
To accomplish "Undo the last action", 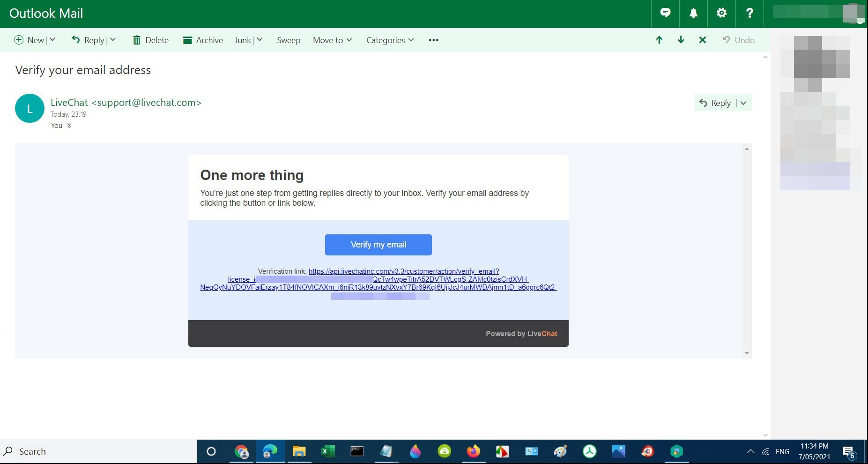I will click(739, 40).
